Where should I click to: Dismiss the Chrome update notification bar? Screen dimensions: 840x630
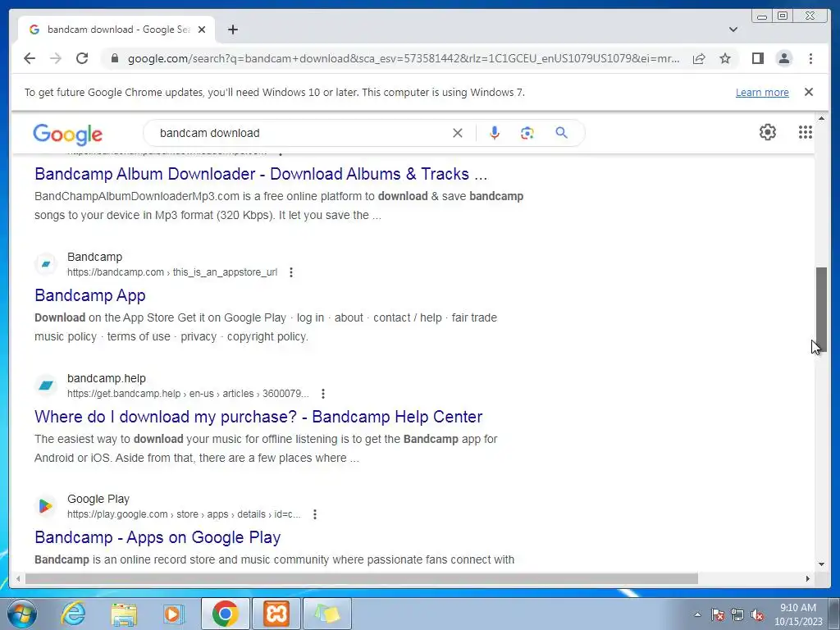(809, 92)
